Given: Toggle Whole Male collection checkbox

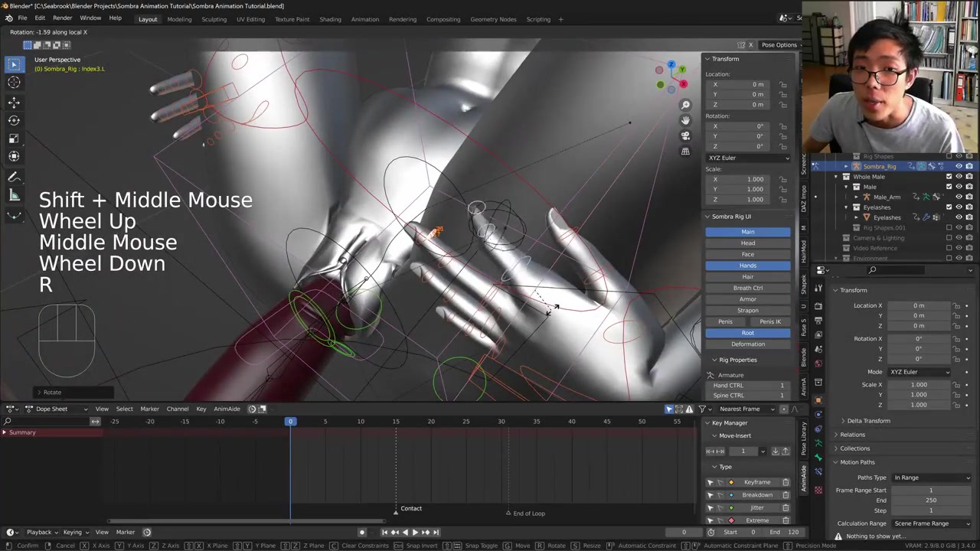Looking at the screenshot, I should [x=949, y=177].
